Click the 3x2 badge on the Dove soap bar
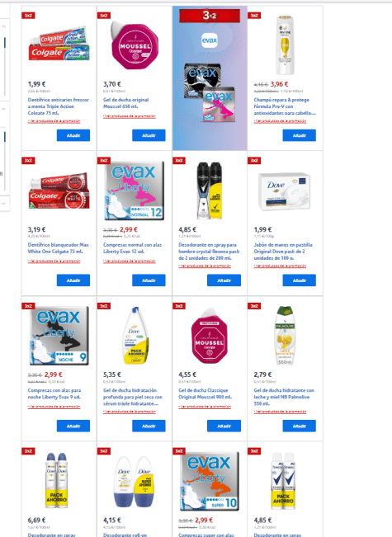The width and height of the screenshot is (392, 537). [254, 160]
